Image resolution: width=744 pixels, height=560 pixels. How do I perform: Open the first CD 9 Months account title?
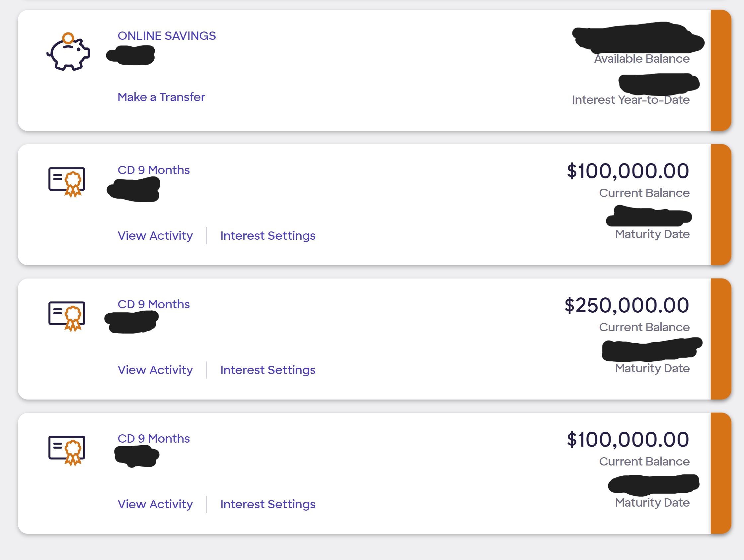pos(153,170)
